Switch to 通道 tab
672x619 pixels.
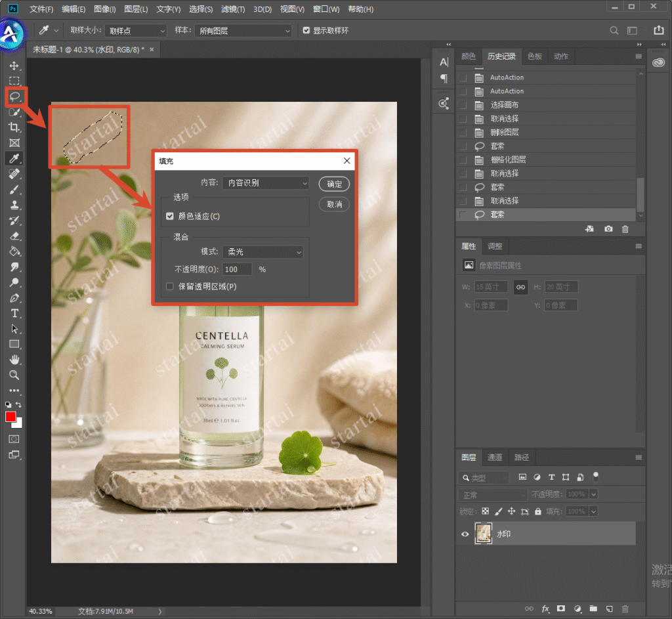(495, 458)
